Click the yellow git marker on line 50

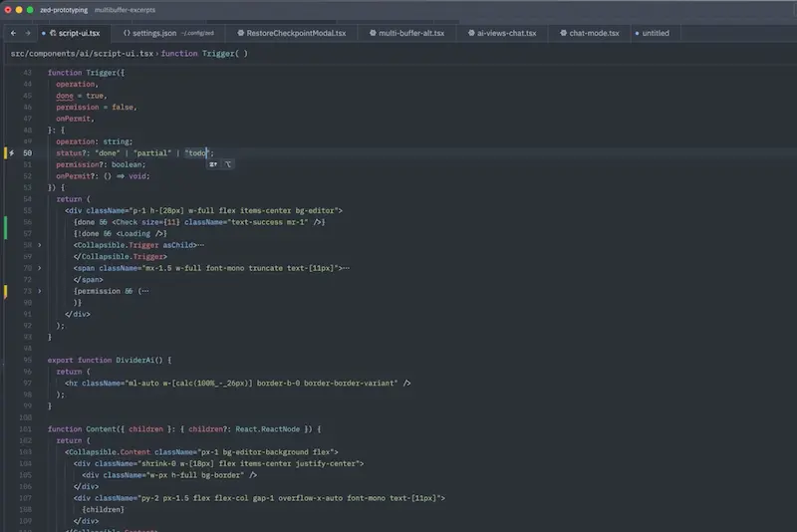pos(6,153)
